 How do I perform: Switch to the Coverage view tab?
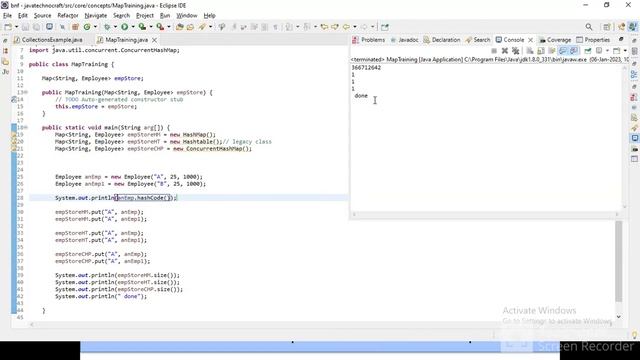pyautogui.click(x=555, y=40)
